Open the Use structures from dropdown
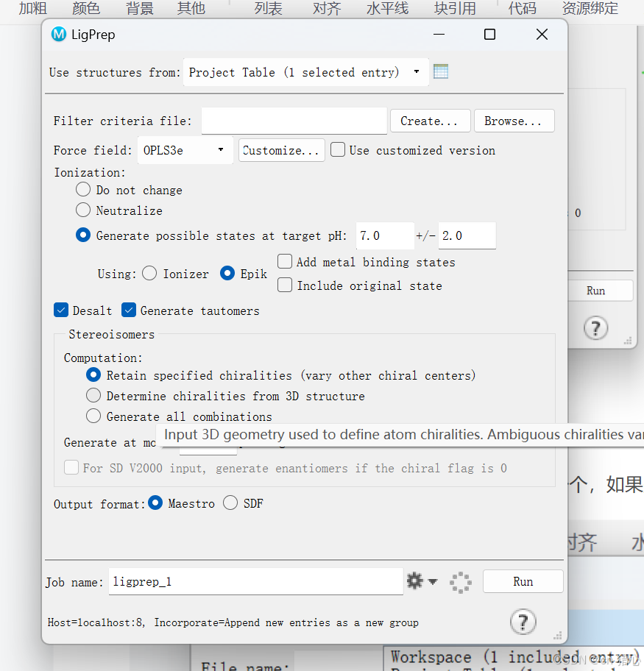Viewport: 644px width, 671px height. pyautogui.click(x=305, y=72)
